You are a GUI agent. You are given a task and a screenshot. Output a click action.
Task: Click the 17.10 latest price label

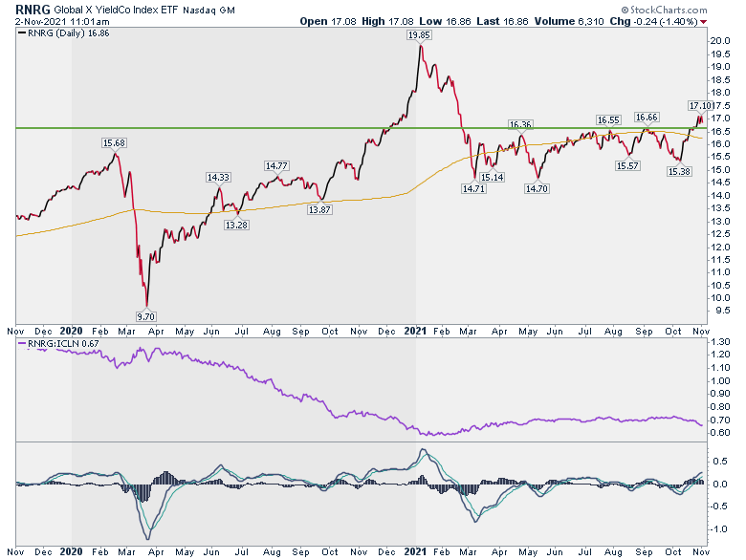point(700,105)
